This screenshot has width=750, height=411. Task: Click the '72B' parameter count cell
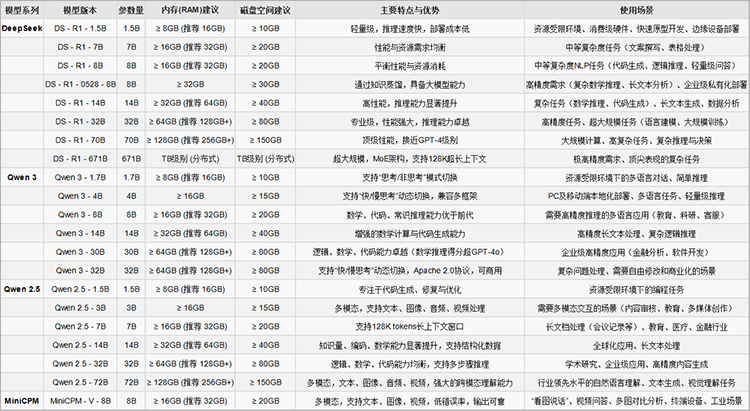pos(131,383)
